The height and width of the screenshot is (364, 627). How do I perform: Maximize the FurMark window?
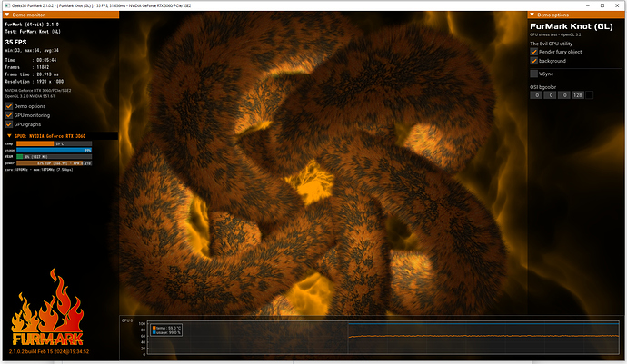coord(602,5)
